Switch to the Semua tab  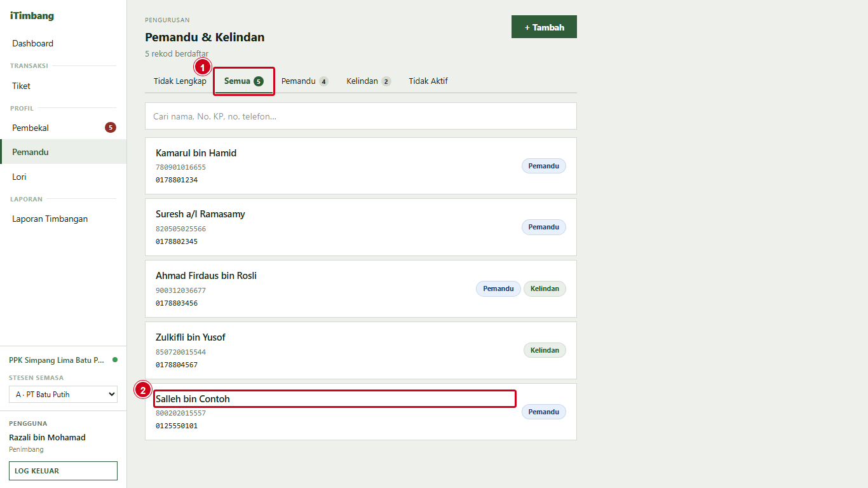click(244, 81)
